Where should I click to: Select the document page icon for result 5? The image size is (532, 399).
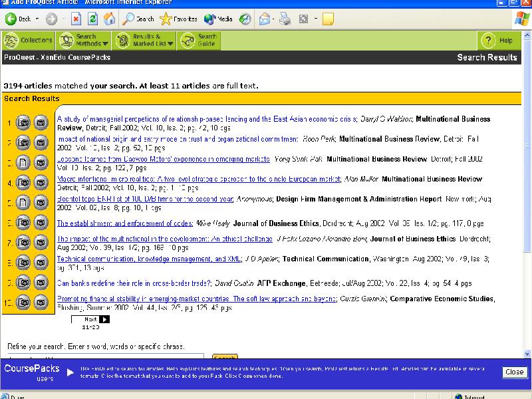click(x=23, y=203)
